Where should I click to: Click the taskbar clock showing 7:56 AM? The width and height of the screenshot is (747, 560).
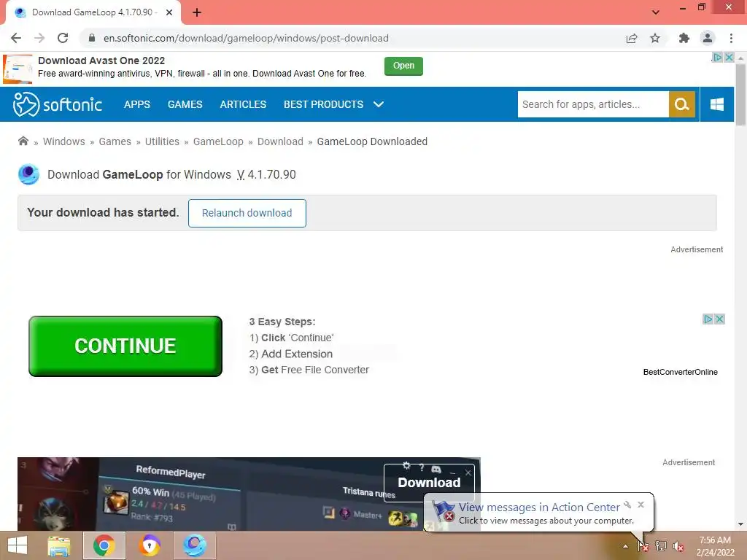(715, 546)
